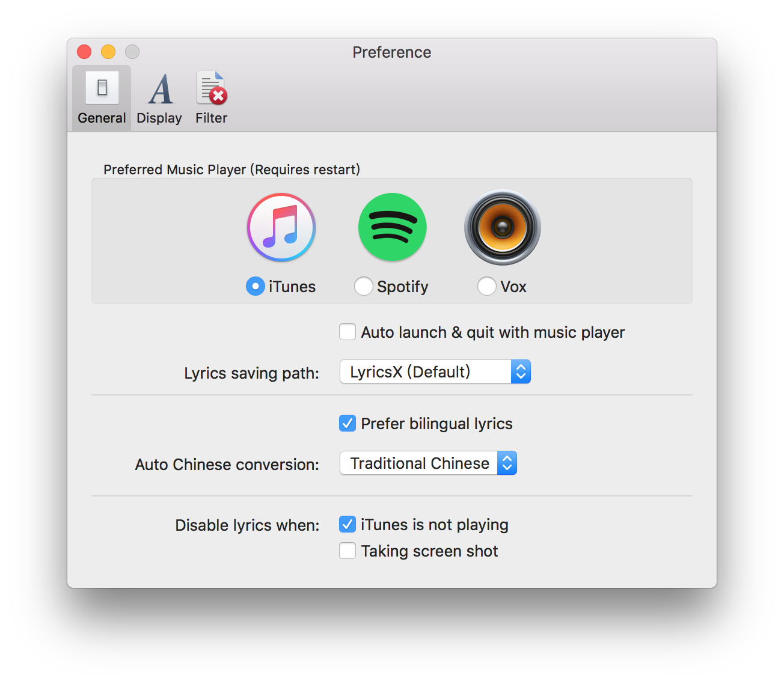Click the Auto Chinese conversion label
Screen dimensions: 784x684
(x=227, y=464)
